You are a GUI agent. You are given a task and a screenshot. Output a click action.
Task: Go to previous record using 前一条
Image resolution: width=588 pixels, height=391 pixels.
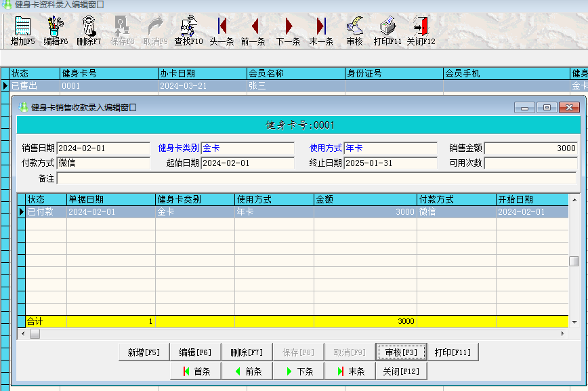tap(253, 31)
